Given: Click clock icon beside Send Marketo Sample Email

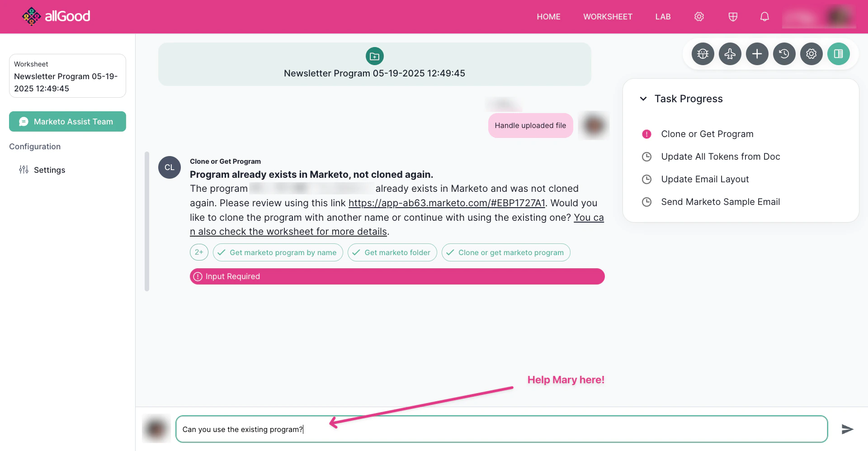Looking at the screenshot, I should click(x=646, y=202).
